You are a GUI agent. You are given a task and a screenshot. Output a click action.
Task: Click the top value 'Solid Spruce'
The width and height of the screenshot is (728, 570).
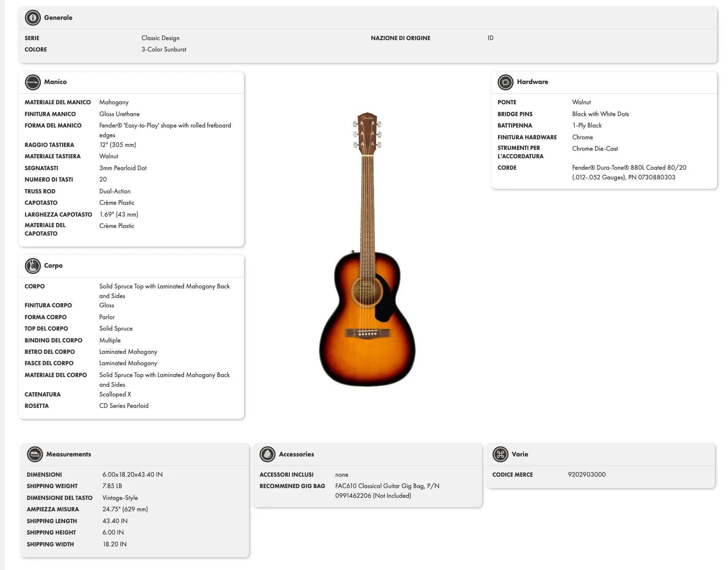point(116,328)
